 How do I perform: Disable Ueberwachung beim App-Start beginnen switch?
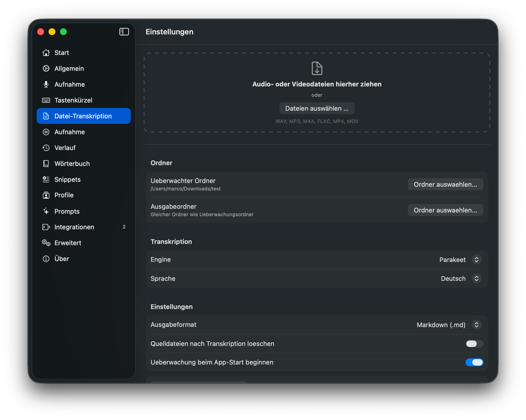[x=474, y=362]
